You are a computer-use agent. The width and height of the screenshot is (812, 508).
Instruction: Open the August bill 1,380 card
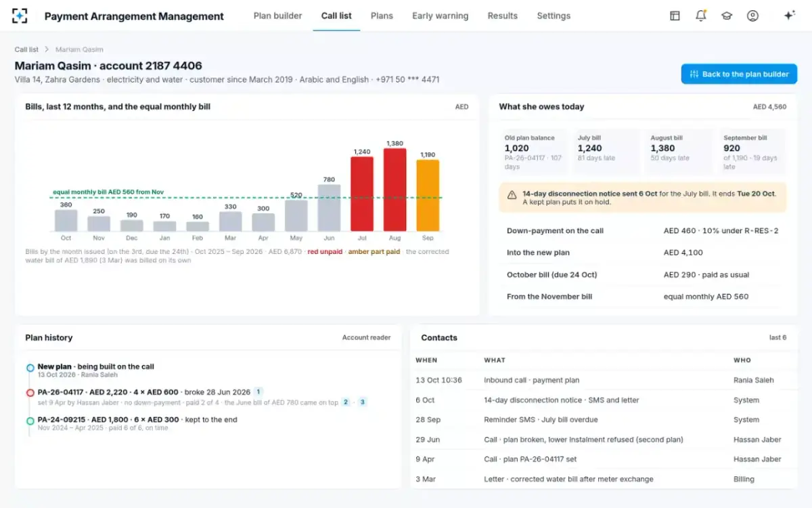[680, 152]
